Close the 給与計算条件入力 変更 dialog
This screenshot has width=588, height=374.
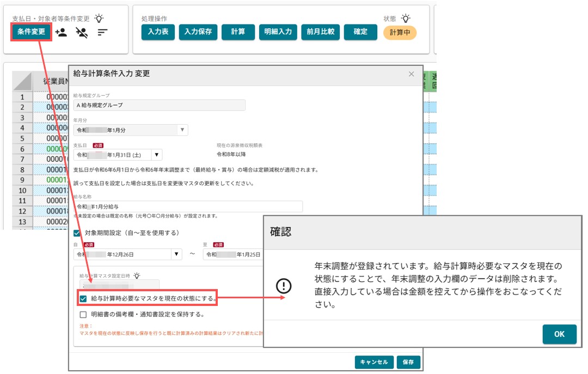(x=412, y=74)
